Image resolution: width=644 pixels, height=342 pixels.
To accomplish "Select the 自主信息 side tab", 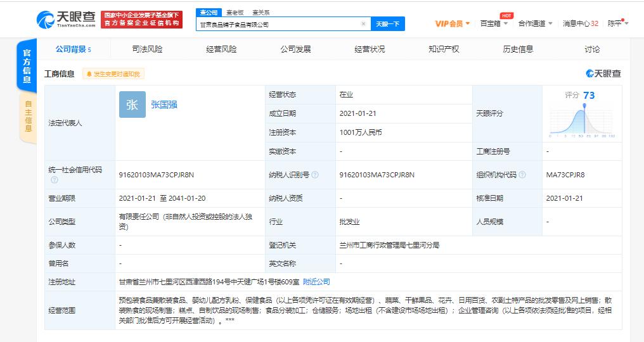I will pyautogui.click(x=28, y=116).
